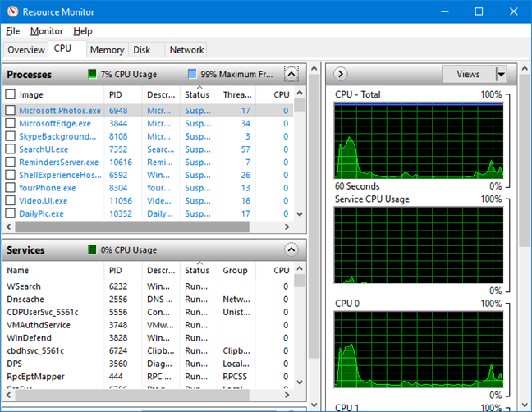Click the green CPU Usage indicator in Services header

click(93, 250)
